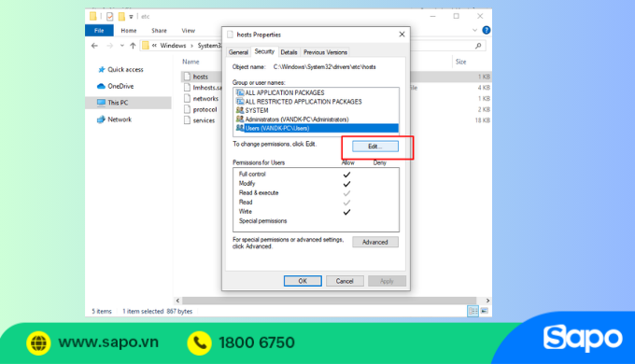Viewport: 635px width, 364px height.
Task: Click the Administrators group icon
Action: [240, 119]
